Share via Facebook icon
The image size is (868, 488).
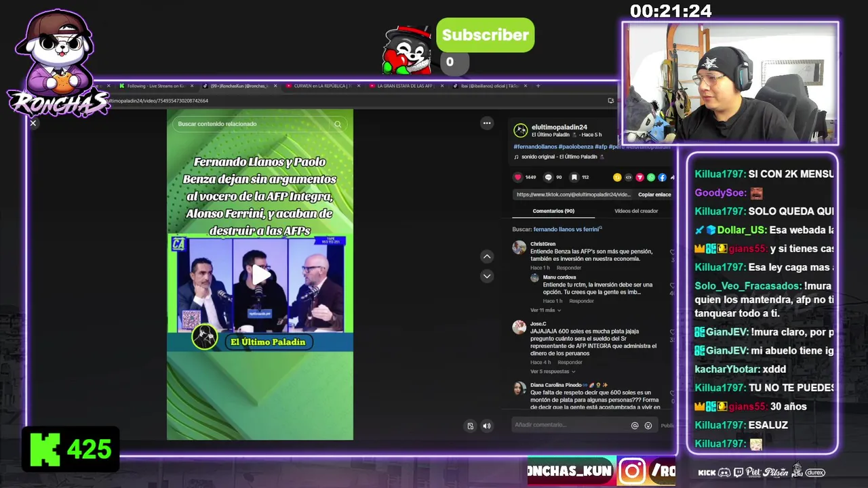[662, 177]
